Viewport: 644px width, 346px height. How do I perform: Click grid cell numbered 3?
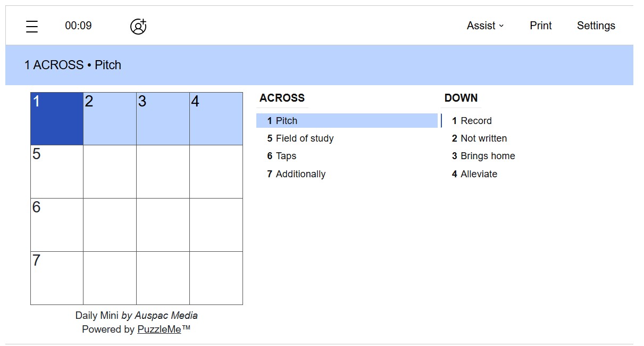[x=163, y=119]
